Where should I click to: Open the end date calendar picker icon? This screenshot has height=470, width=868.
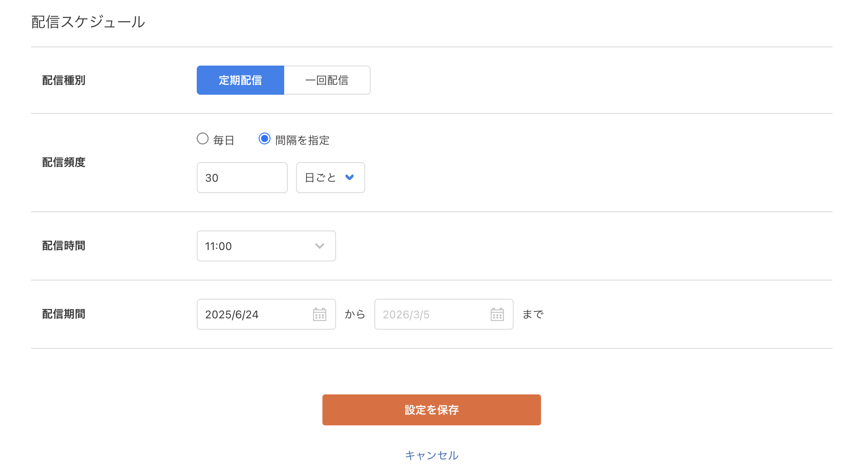click(497, 314)
